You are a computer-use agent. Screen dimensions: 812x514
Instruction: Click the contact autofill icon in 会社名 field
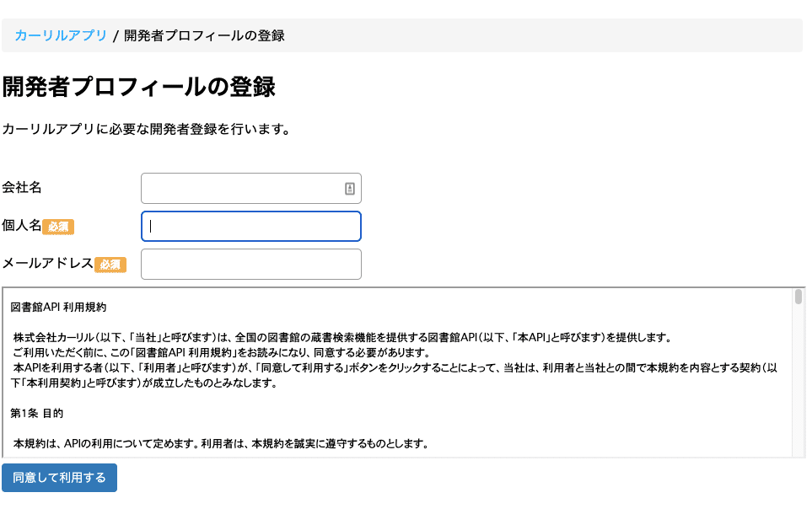350,189
